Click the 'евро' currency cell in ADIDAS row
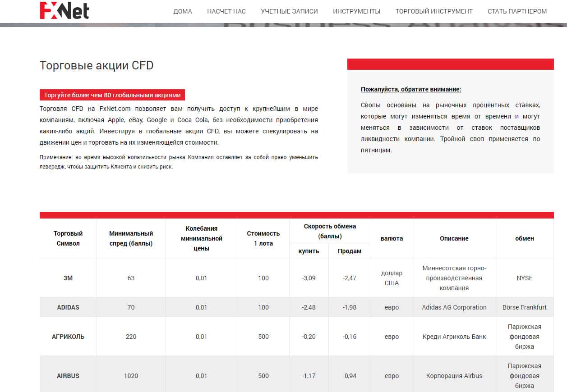 392,307
